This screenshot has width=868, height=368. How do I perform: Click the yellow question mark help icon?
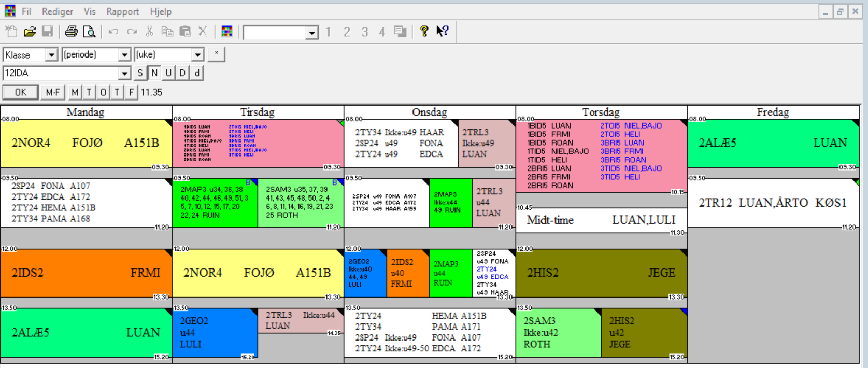(x=424, y=32)
